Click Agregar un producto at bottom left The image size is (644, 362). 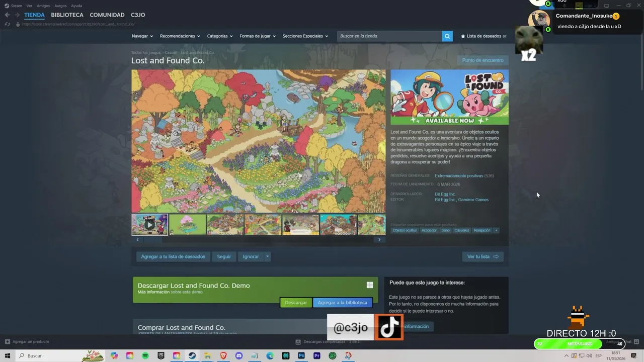pyautogui.click(x=27, y=342)
